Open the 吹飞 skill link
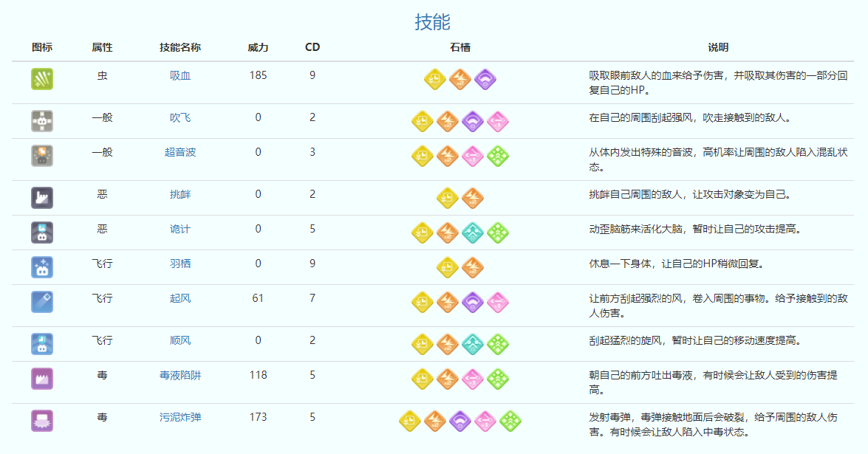This screenshot has height=454, width=868. tap(180, 118)
